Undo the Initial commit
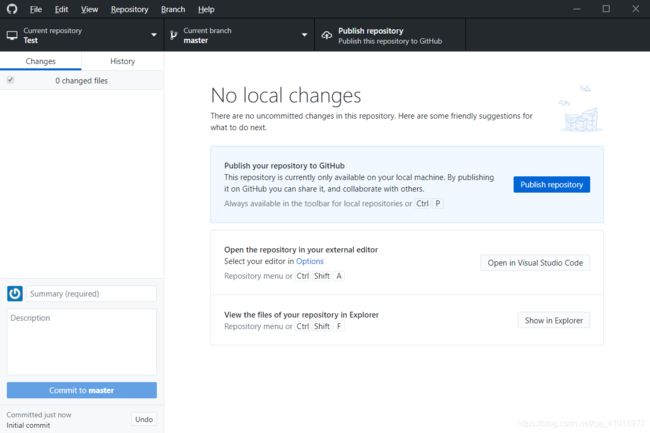 tap(144, 419)
